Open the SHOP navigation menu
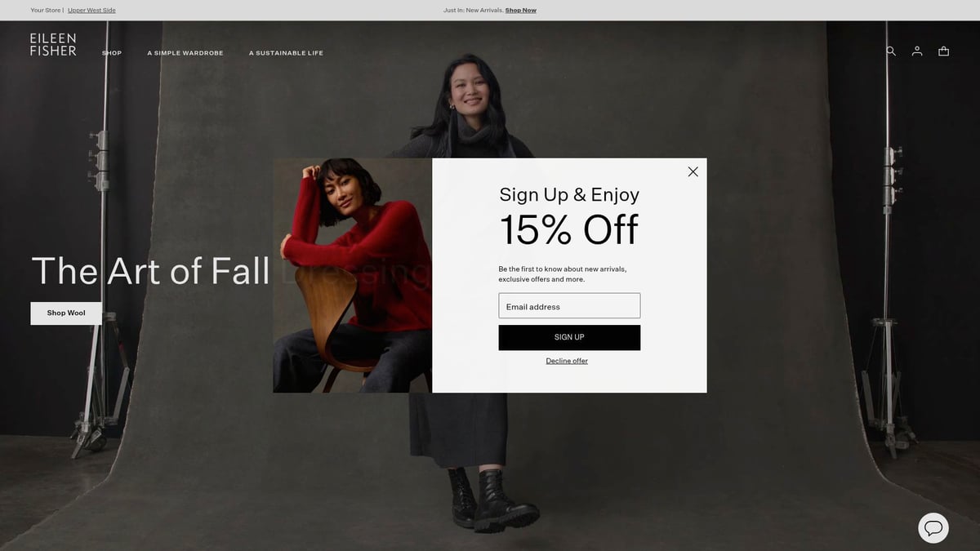 [112, 53]
